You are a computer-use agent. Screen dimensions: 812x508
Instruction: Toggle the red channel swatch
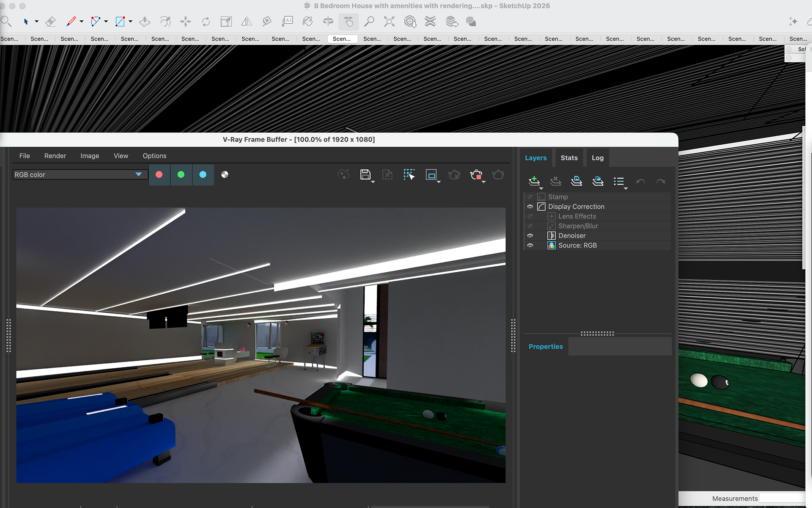[x=159, y=174]
